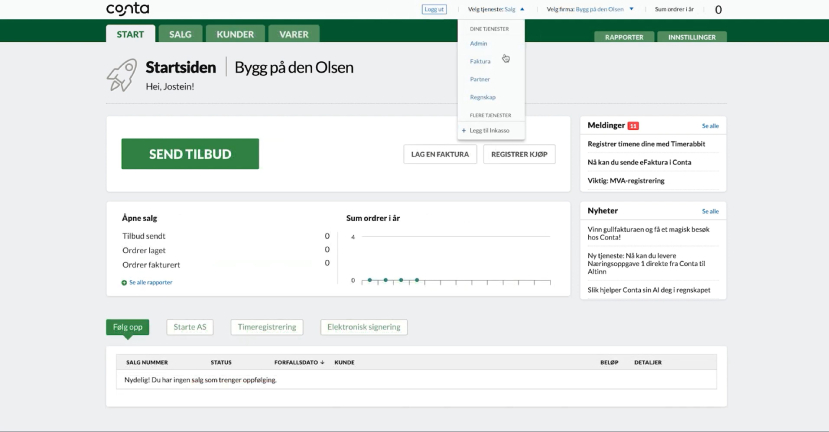Select Regnskap in the services menu
Image resolution: width=829 pixels, height=432 pixels.
coord(483,97)
